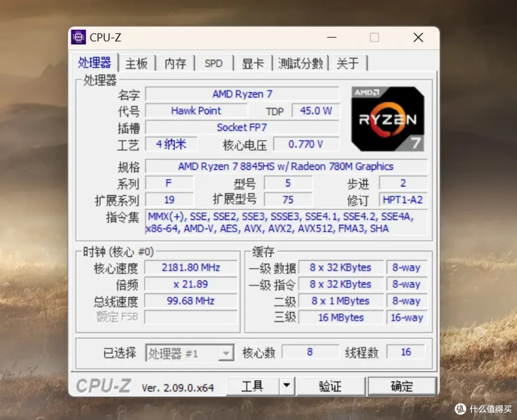
Task: Click the 8-way value in the 一级 数据 row
Action: pyautogui.click(x=407, y=267)
